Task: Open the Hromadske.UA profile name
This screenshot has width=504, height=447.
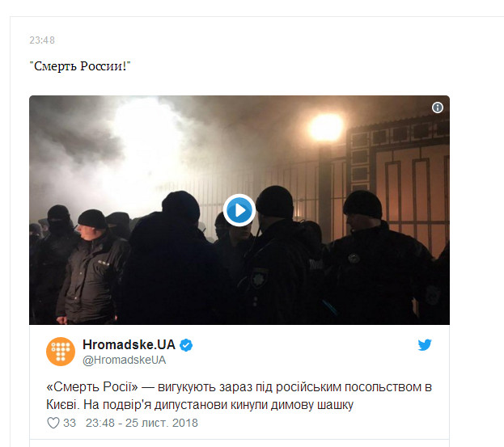Action: coord(129,344)
